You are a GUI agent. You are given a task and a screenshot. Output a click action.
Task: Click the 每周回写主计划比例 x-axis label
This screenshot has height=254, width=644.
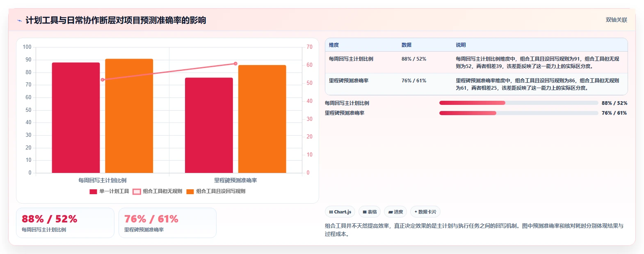coord(103,180)
